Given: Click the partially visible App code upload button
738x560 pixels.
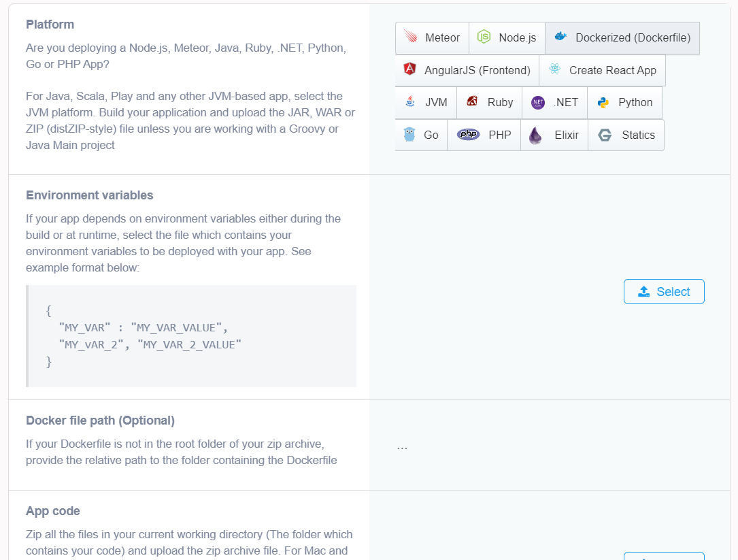Looking at the screenshot, I should (x=664, y=556).
